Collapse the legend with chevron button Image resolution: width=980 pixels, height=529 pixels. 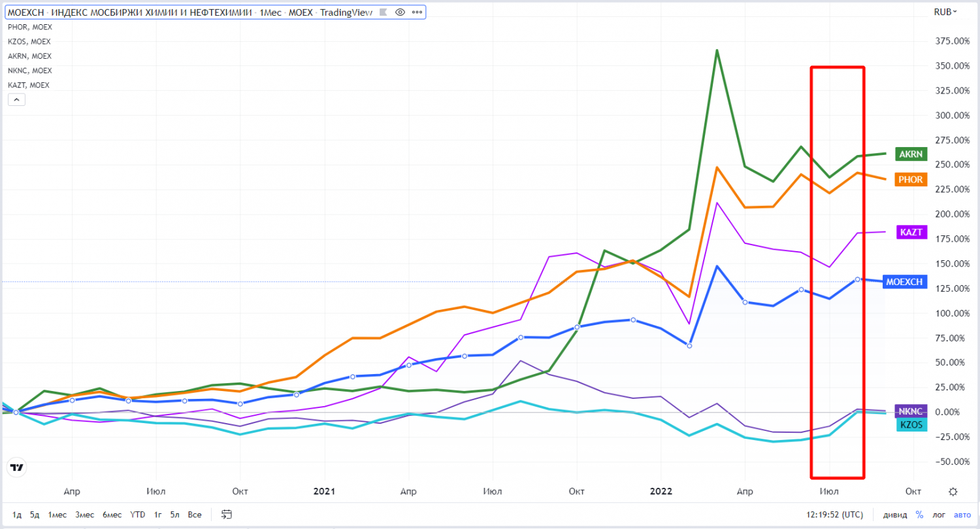[16, 99]
